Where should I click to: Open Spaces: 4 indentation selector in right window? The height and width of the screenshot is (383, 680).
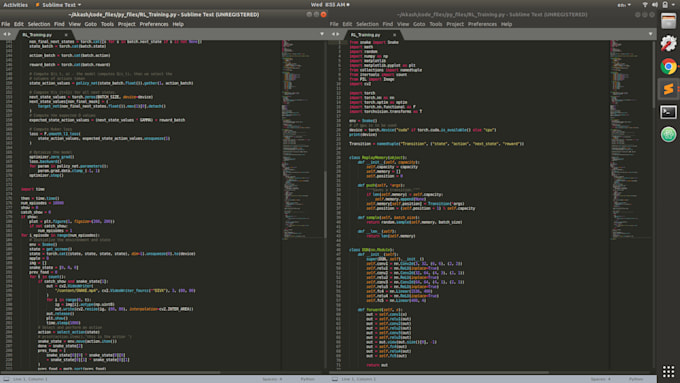(600, 379)
